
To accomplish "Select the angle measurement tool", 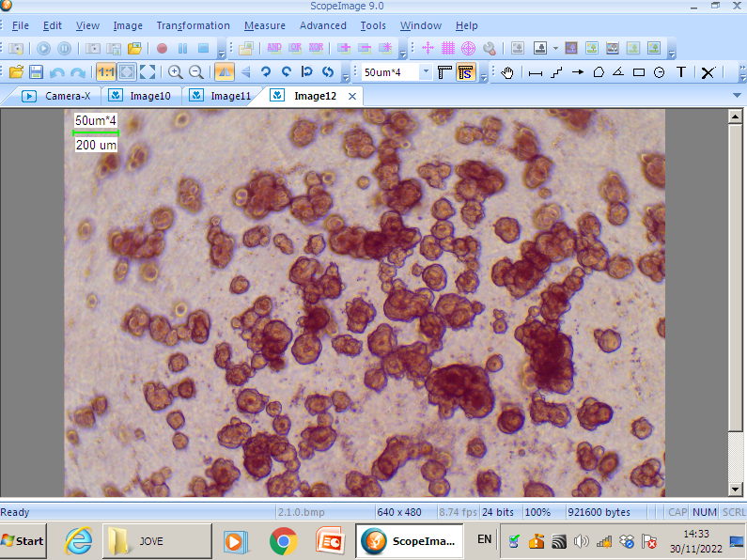I will pyautogui.click(x=618, y=72).
